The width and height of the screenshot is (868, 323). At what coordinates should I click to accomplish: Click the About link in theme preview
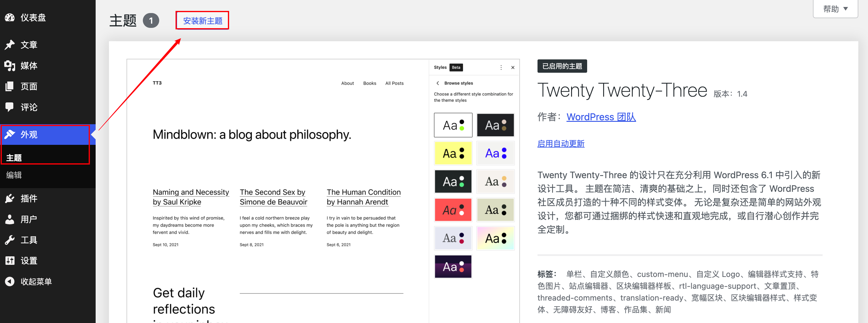pyautogui.click(x=347, y=83)
